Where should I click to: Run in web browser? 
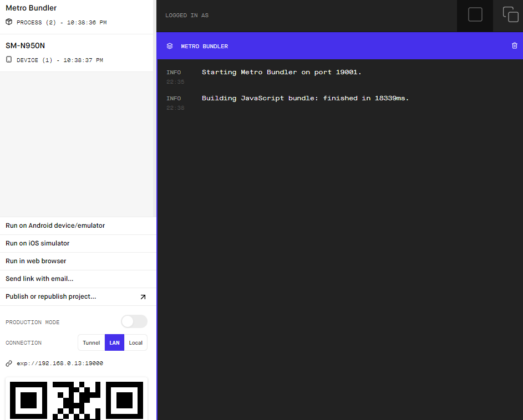pos(78,261)
